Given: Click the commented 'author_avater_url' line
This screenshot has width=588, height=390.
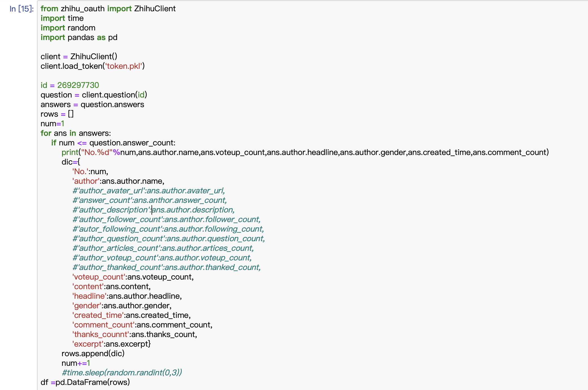Looking at the screenshot, I should point(149,191).
